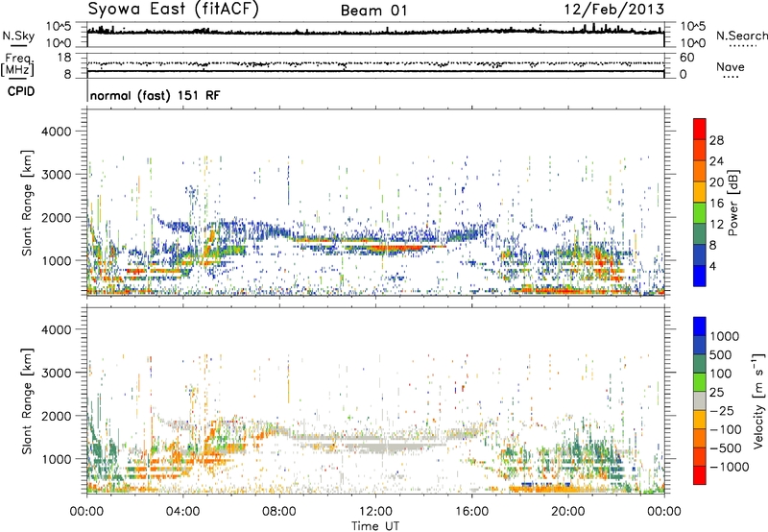Click the '20:00' time axis tick
Viewport: 768px width, 532px height.
567,511
